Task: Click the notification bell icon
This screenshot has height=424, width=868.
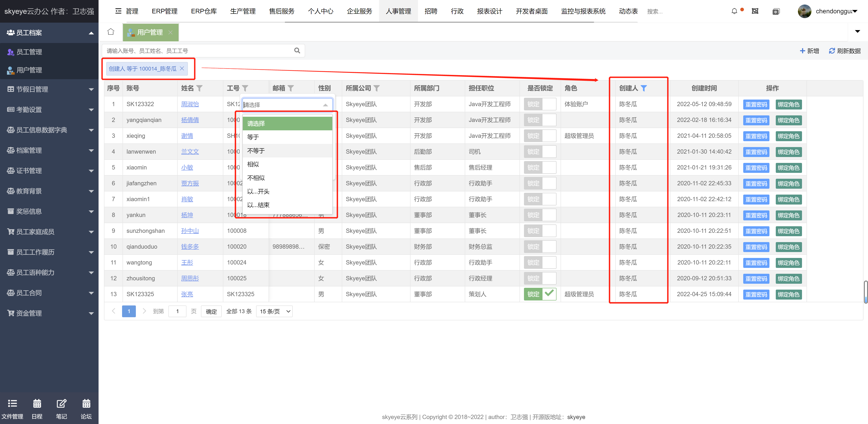Action: coord(734,11)
